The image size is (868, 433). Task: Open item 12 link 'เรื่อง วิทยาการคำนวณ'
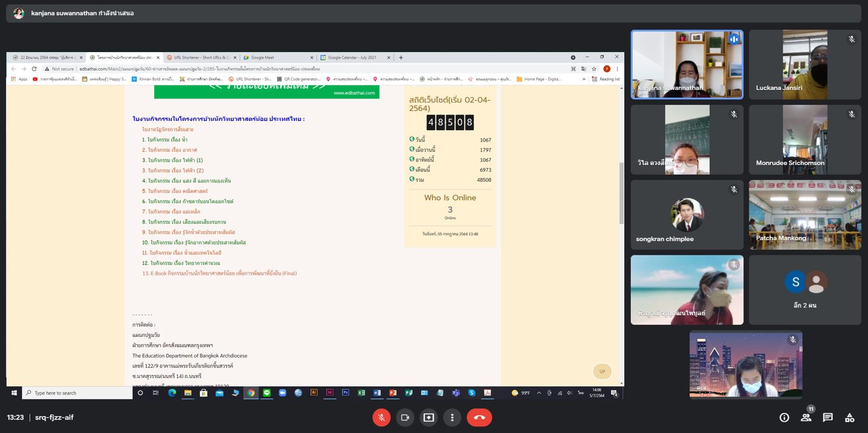(181, 263)
